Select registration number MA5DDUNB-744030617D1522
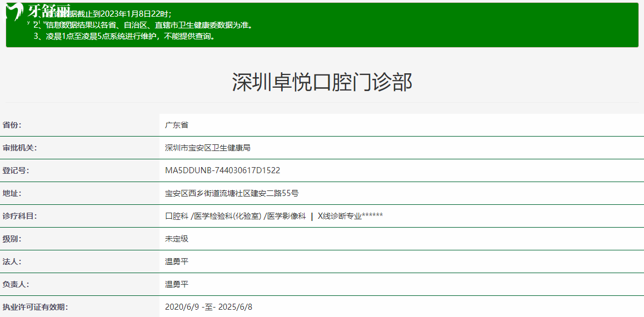This screenshot has height=317, width=644. tap(222, 170)
